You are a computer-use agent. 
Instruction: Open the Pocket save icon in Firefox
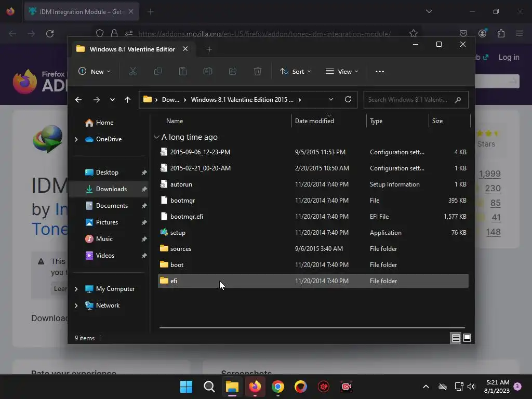click(463, 33)
